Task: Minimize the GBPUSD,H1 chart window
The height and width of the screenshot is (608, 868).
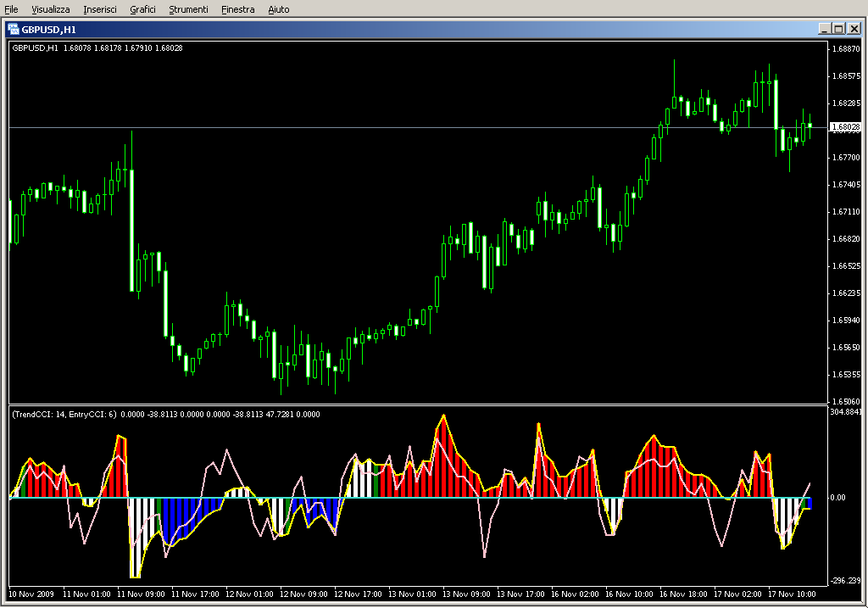Action: pos(824,29)
